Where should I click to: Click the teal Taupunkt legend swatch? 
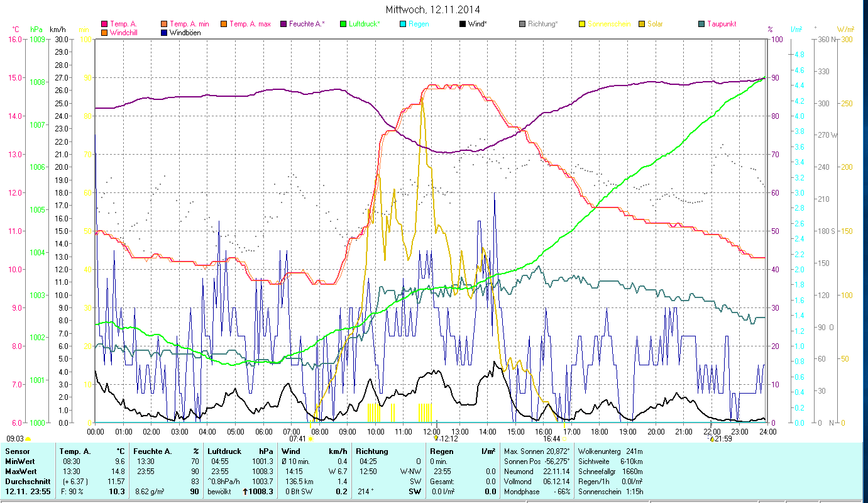[x=701, y=25]
